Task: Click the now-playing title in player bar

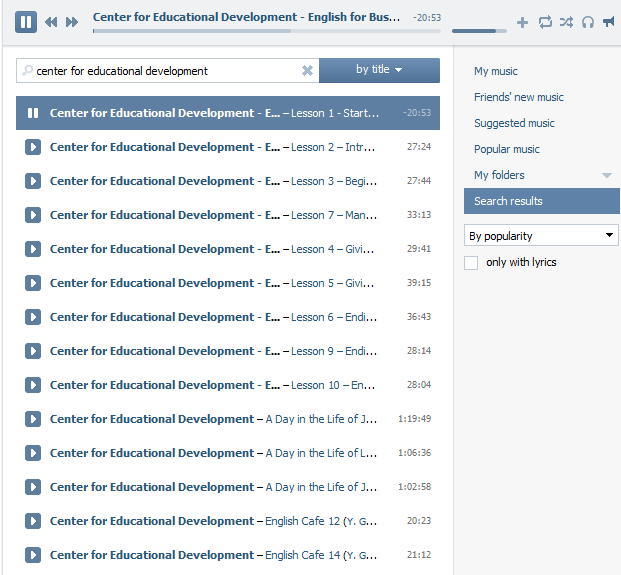Action: point(246,17)
